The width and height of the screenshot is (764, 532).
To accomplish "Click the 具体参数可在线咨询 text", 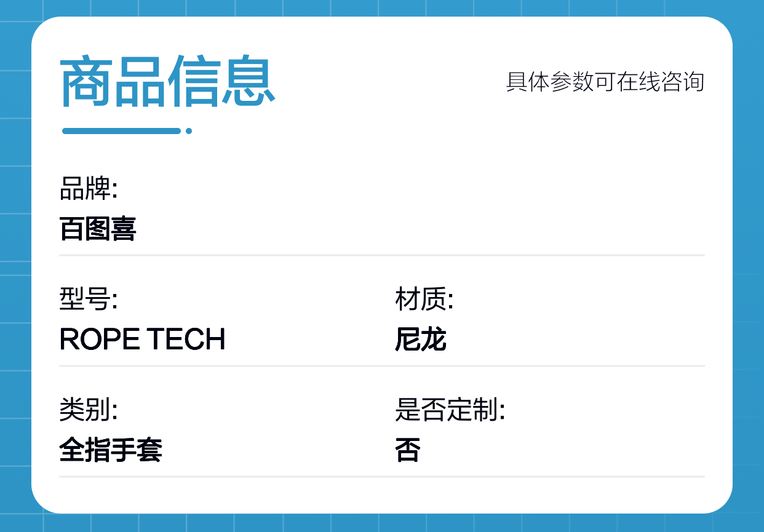I will 605,82.
